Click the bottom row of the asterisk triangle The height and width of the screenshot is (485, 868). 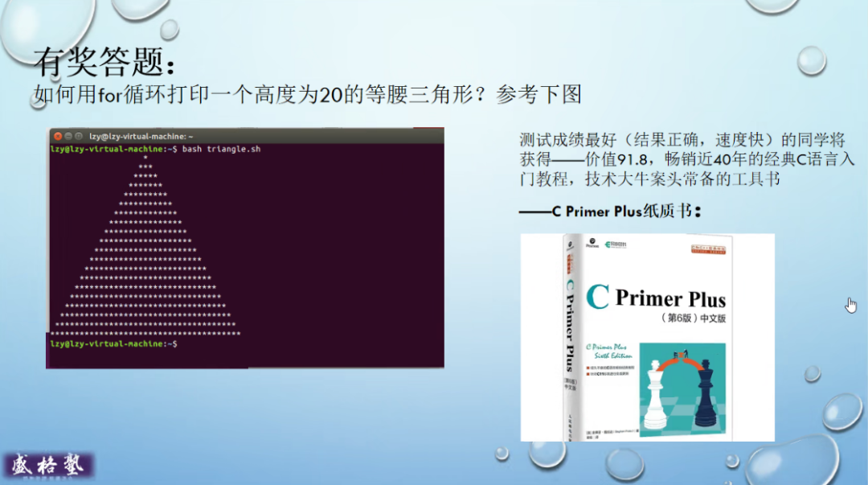coord(145,334)
